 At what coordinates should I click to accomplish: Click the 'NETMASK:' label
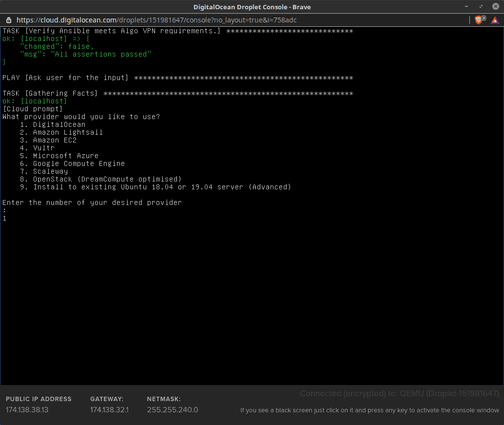click(164, 399)
